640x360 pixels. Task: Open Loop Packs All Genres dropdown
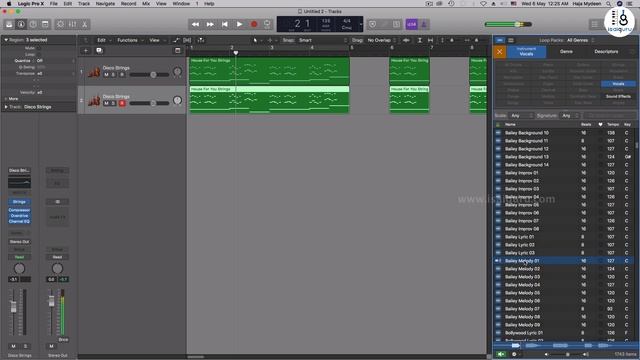point(580,40)
